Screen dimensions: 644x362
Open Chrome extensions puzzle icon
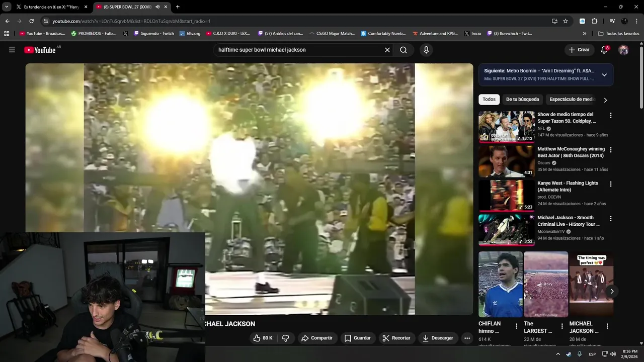[594, 21]
